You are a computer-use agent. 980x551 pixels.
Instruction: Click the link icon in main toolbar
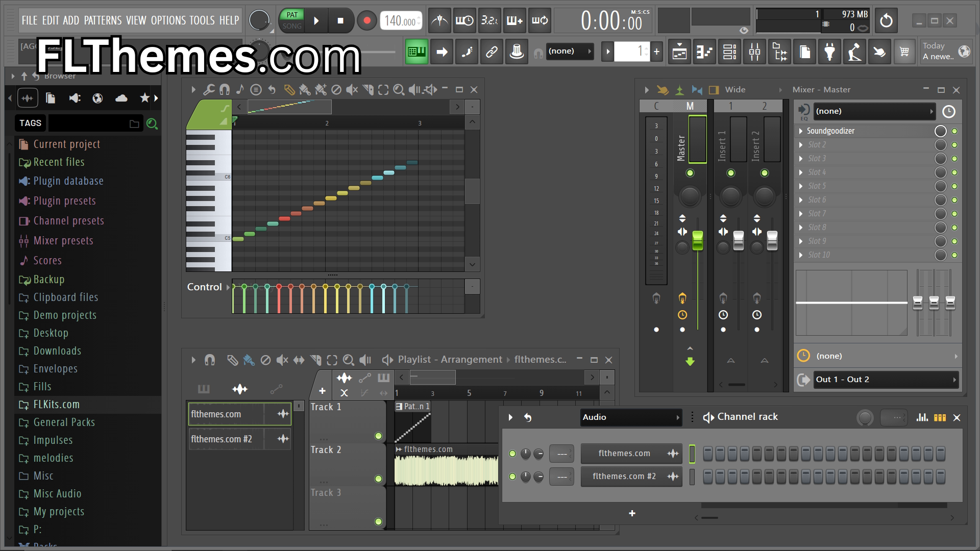click(492, 51)
